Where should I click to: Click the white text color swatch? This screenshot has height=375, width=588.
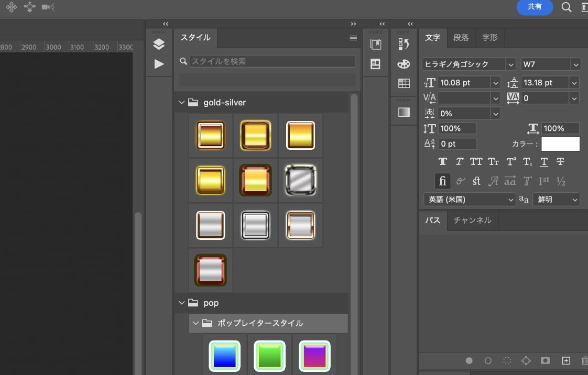point(560,144)
